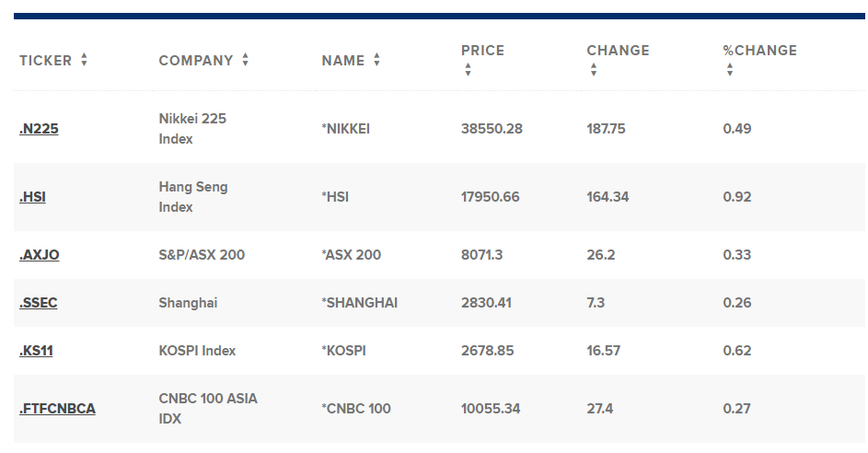868x453 pixels.
Task: Select the Hang Seng Index company cell
Action: coord(193,197)
